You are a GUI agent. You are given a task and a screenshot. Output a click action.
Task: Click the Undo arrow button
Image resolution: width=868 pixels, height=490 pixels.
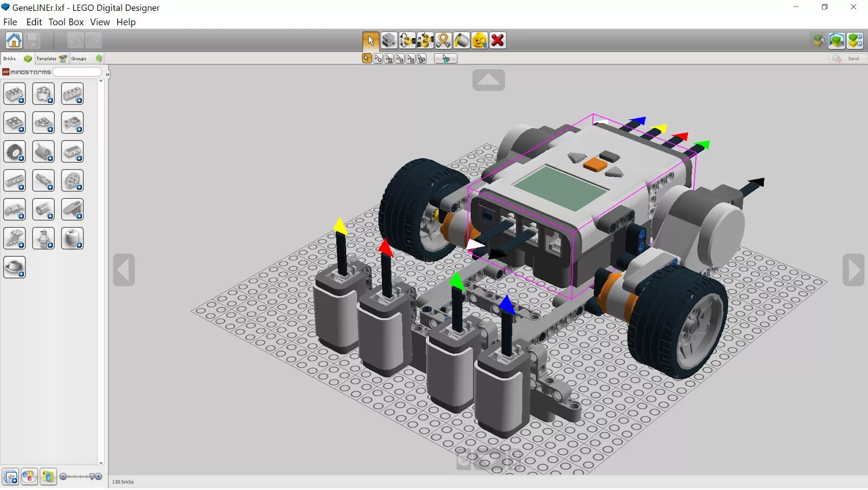pos(75,41)
